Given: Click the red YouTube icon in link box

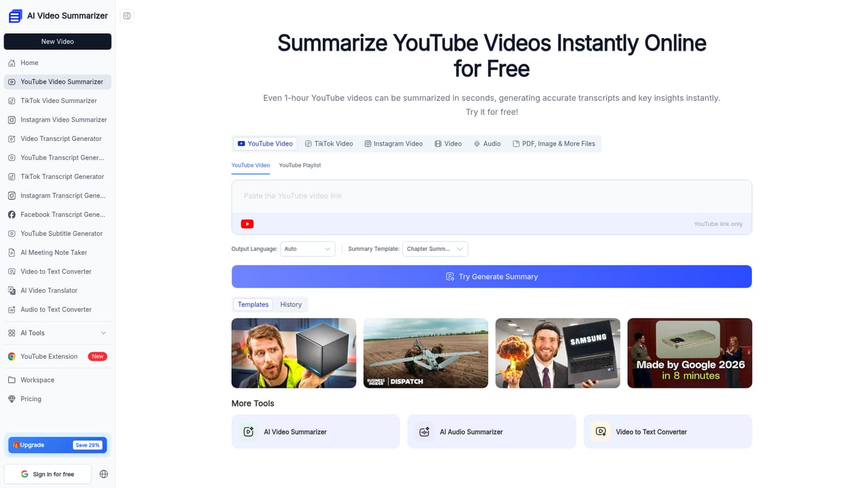Looking at the screenshot, I should (x=247, y=224).
